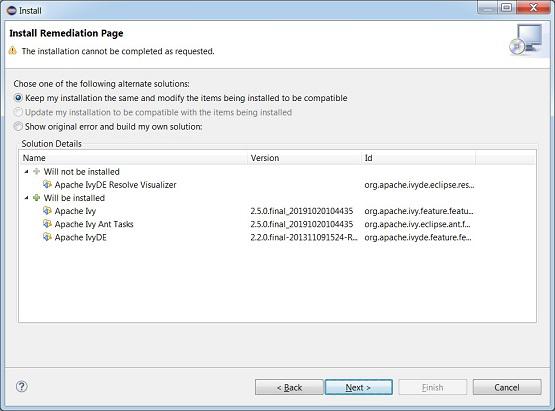Close the Install dialog window
555x411 pixels.
(533, 7)
